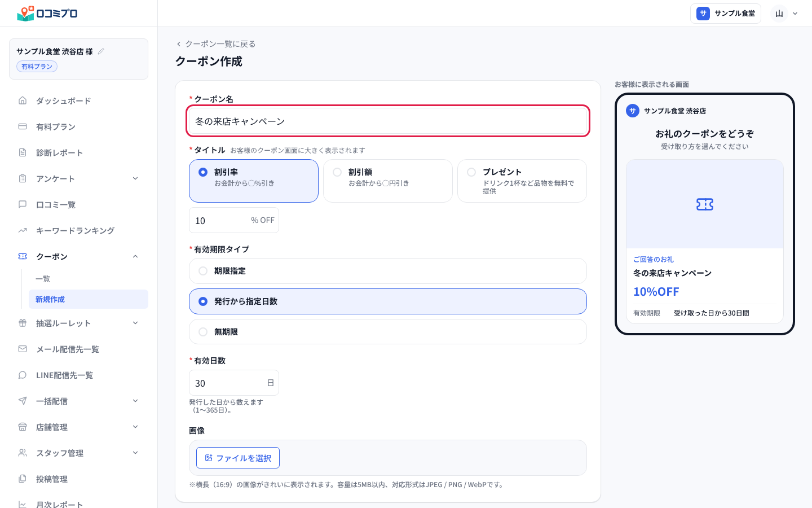
Task: Click the blue サ store avatar in header
Action: click(x=703, y=14)
